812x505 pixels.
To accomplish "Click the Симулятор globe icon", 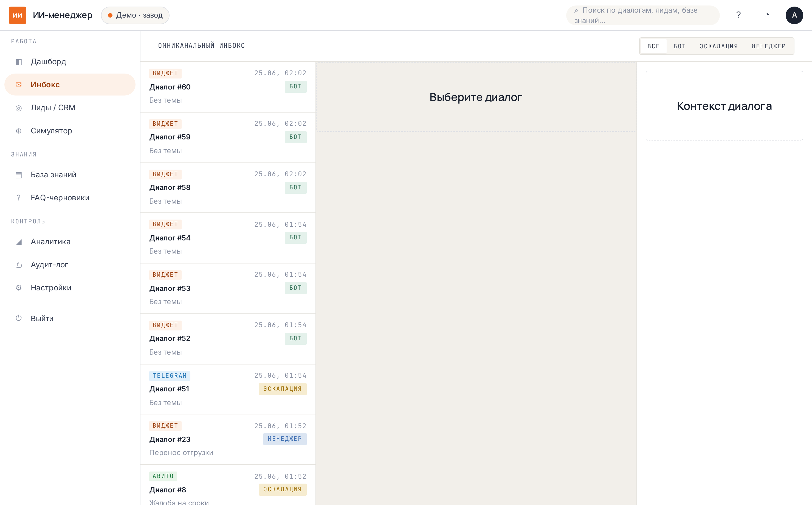I will 19,131.
